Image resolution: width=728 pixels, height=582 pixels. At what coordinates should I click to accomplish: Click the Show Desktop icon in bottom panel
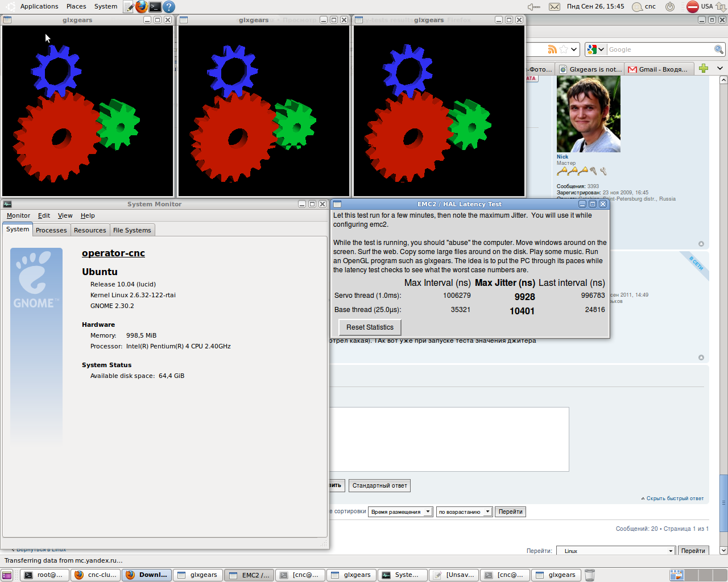point(7,575)
